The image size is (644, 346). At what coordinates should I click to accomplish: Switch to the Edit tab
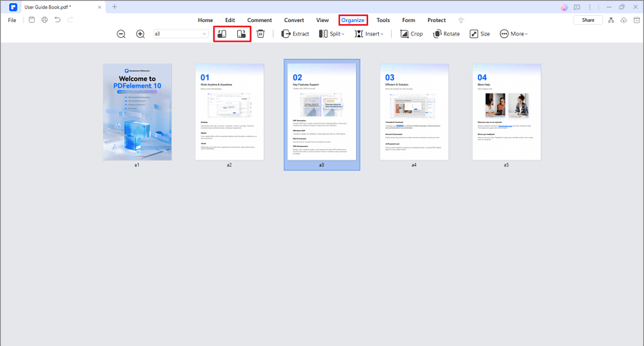(x=230, y=20)
